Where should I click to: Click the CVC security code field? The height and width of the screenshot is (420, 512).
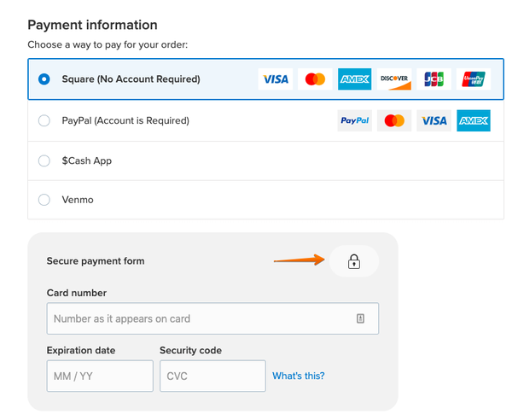point(212,376)
